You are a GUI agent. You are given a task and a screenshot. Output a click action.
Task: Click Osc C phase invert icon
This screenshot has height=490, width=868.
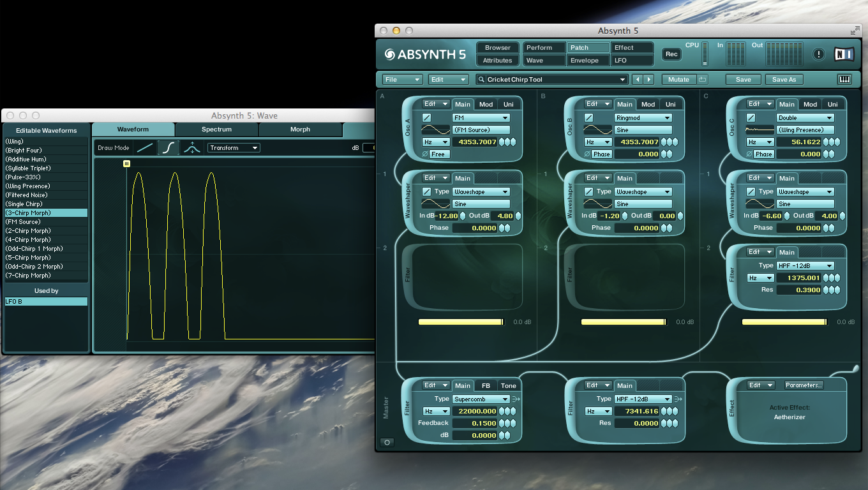point(749,154)
